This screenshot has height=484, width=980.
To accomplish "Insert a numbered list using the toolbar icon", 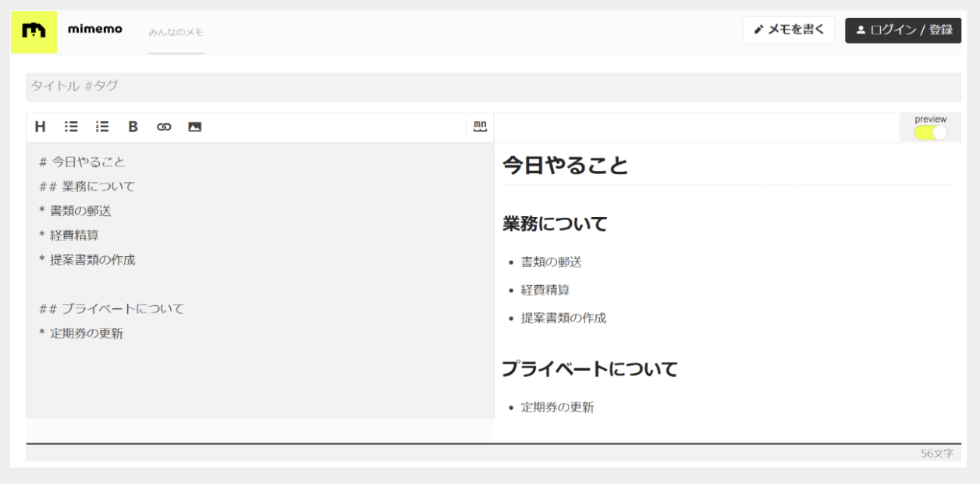I will 101,126.
